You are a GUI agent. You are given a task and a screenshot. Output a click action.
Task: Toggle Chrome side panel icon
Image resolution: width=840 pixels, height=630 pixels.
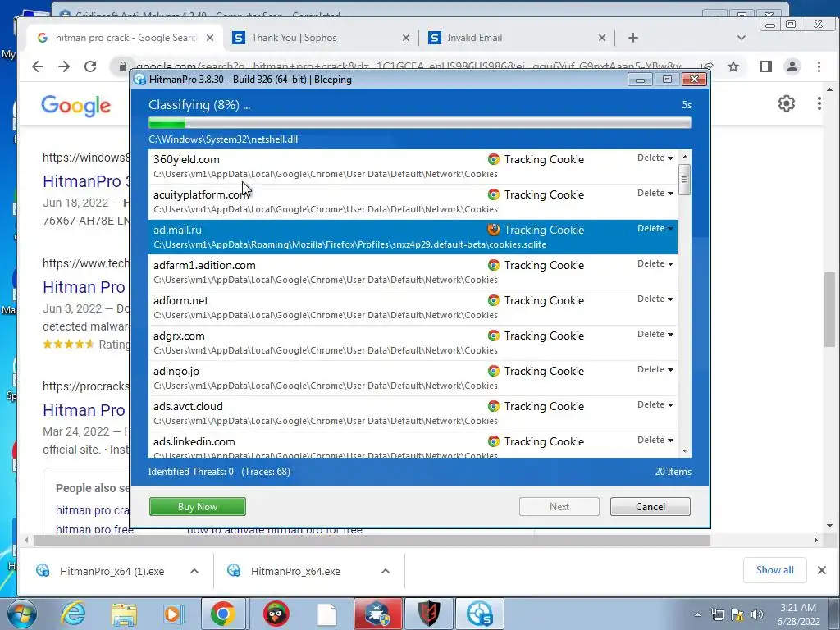[766, 66]
